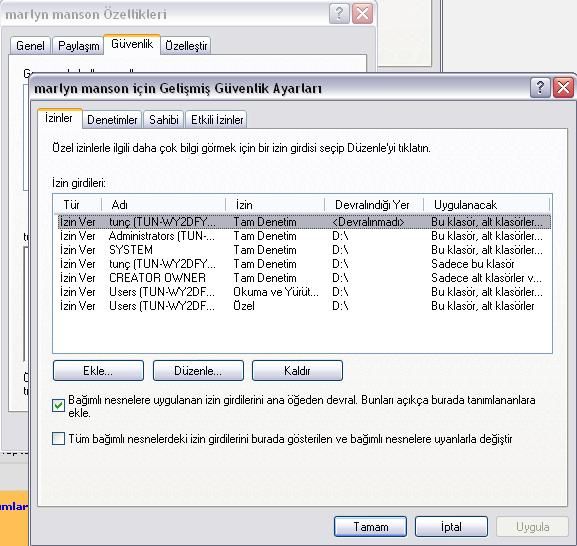This screenshot has height=546, width=577.
Task: Confirm with the Tamam button
Action: point(371,526)
